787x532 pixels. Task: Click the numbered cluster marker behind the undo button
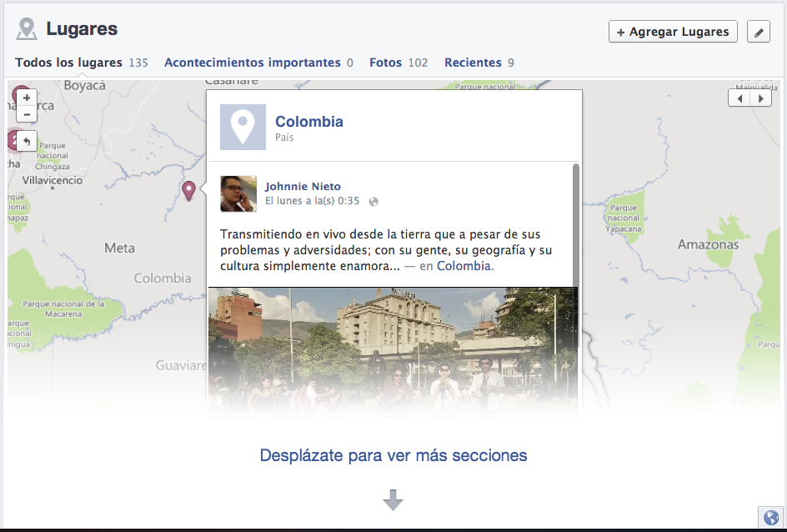click(x=12, y=140)
